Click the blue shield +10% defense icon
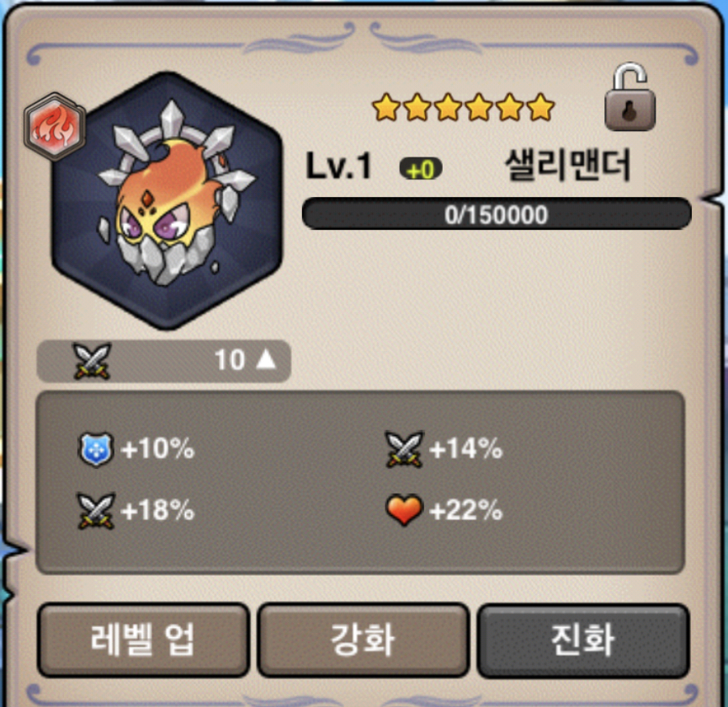The width and height of the screenshot is (728, 707). click(95, 449)
